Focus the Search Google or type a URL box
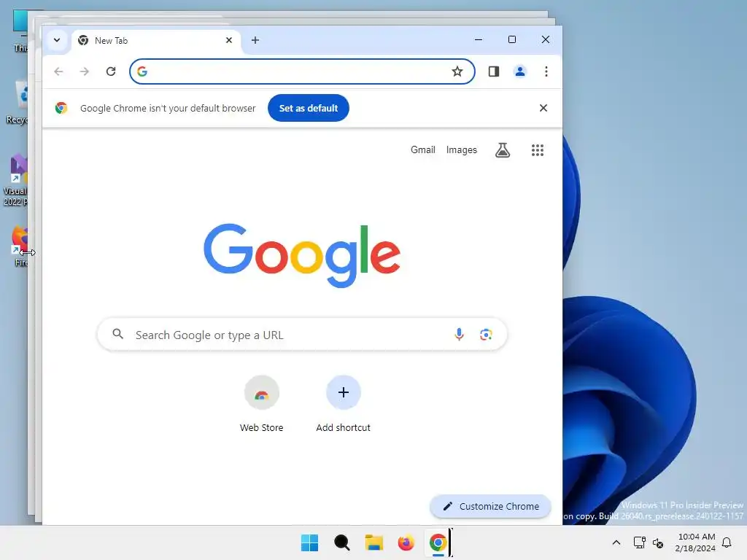This screenshot has width=747, height=560. (302, 335)
